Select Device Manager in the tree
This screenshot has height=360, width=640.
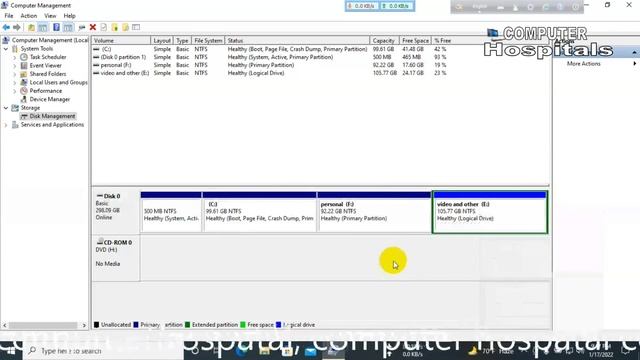point(49,99)
